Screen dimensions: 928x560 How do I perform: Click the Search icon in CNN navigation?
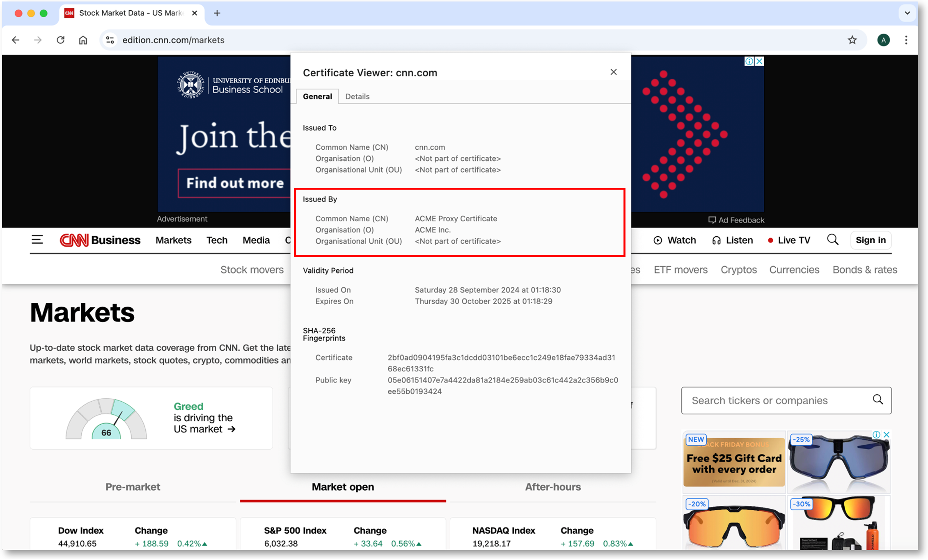pyautogui.click(x=832, y=239)
